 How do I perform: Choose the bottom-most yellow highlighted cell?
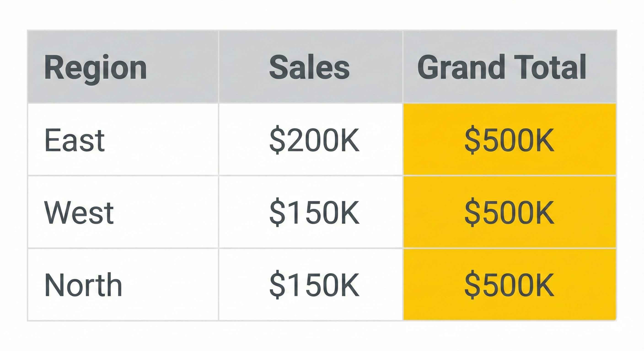(x=509, y=285)
